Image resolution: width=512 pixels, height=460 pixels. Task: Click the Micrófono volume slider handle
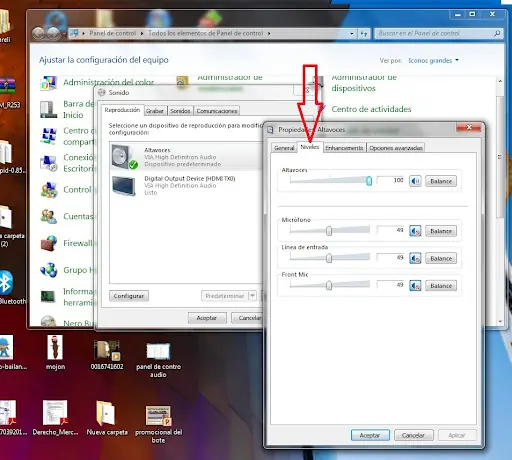(329, 231)
